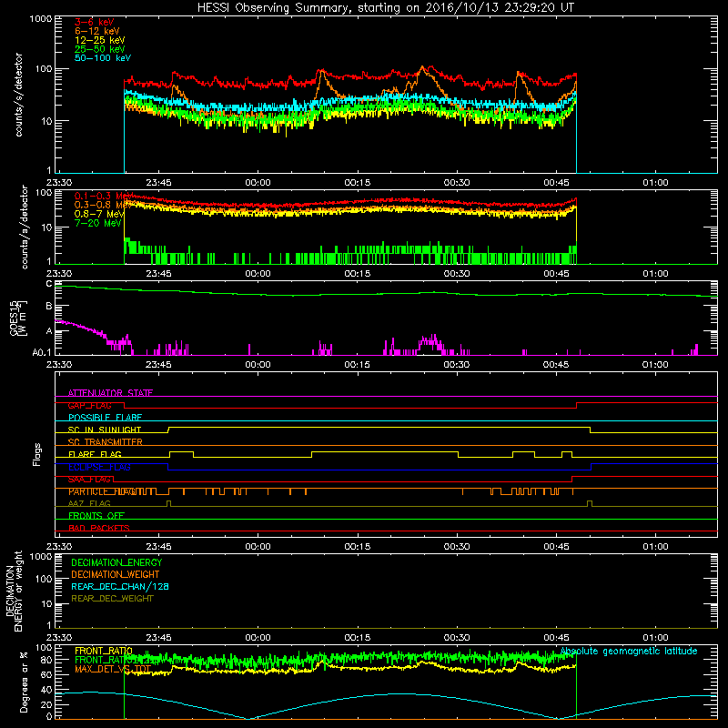The height and width of the screenshot is (728, 728).
Task: Click the HESSI Observing Summary plot title
Action: pyautogui.click(x=386, y=8)
